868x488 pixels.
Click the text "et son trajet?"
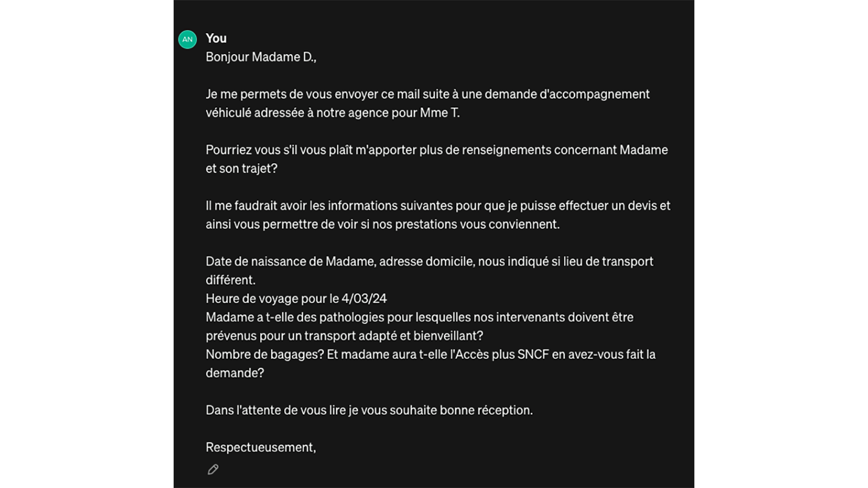pos(241,169)
